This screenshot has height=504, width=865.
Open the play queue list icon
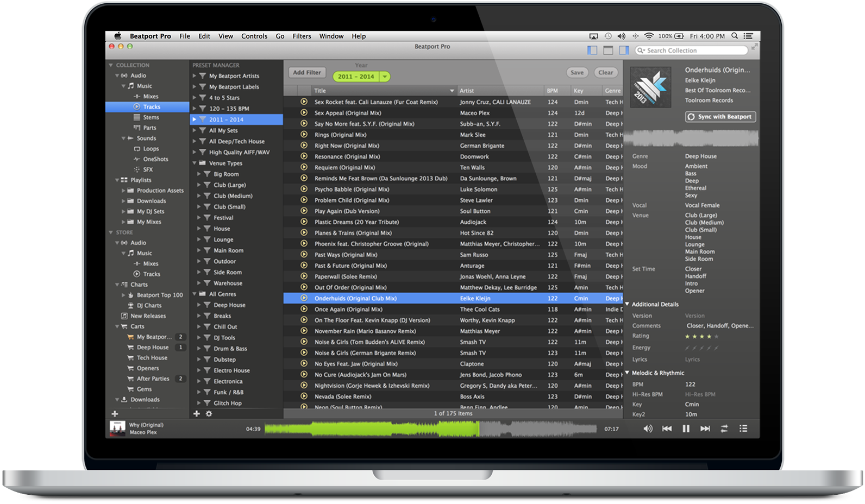coord(743,429)
